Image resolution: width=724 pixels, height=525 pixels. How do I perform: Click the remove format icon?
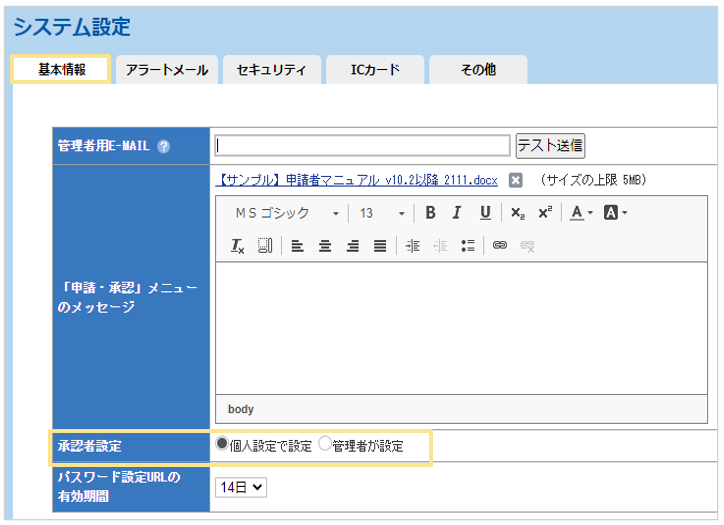(x=238, y=246)
